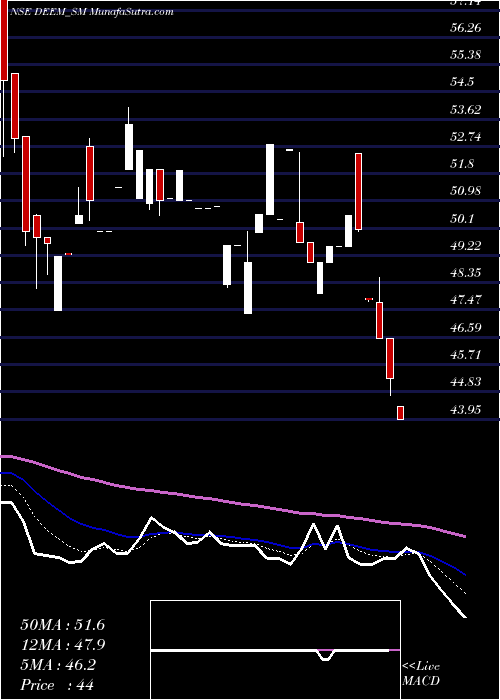Click the 12MA : 47.9 readout

[x=62, y=645]
